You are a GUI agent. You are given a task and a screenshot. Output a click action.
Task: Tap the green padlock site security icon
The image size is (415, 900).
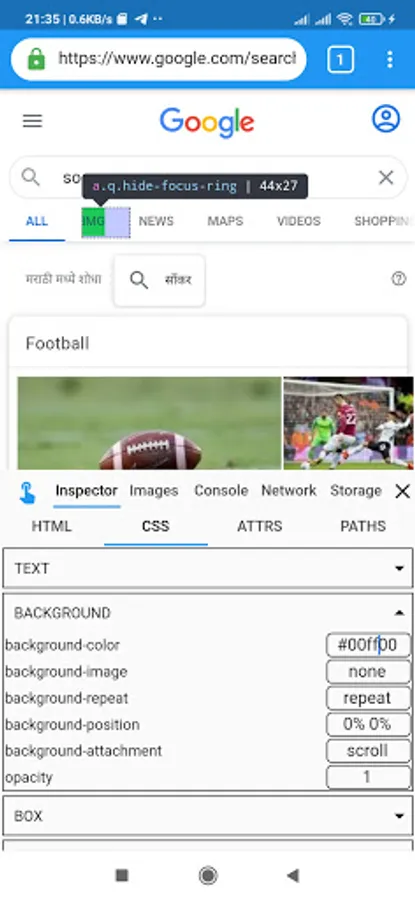[x=36, y=59]
